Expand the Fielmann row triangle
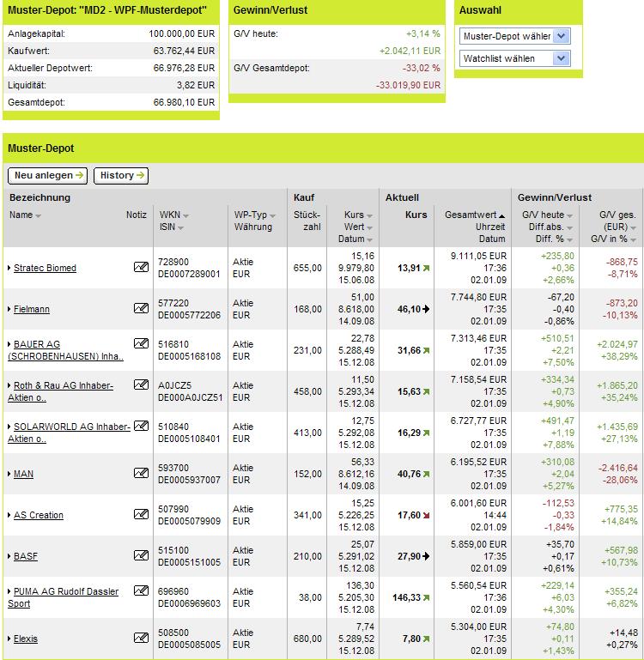The width and height of the screenshot is (644, 660). pos(9,309)
